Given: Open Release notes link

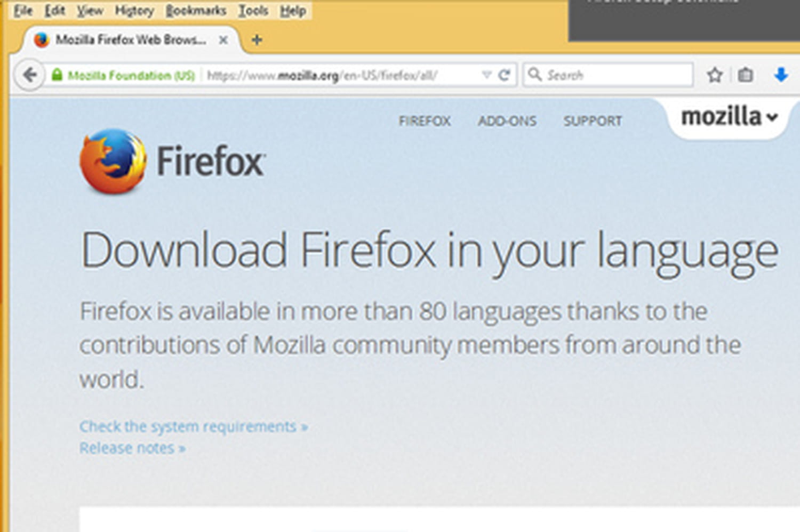Looking at the screenshot, I should coord(132,448).
